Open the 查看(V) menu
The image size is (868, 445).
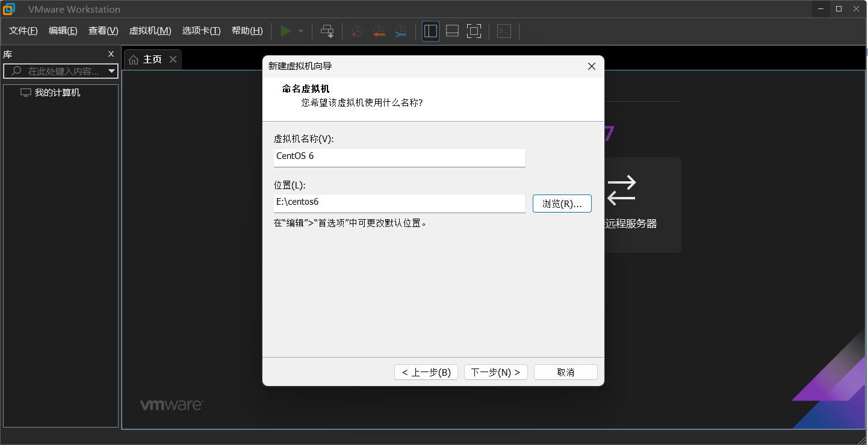tap(104, 31)
